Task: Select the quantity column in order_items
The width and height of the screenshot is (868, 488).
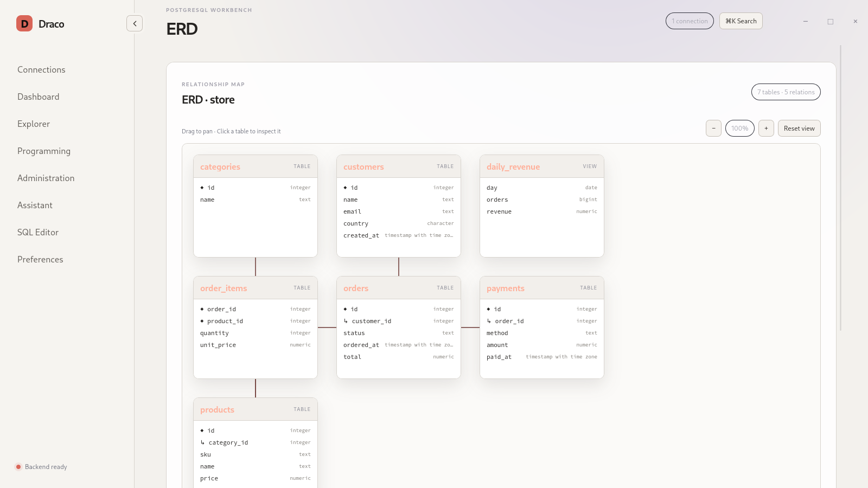Action: point(256,333)
